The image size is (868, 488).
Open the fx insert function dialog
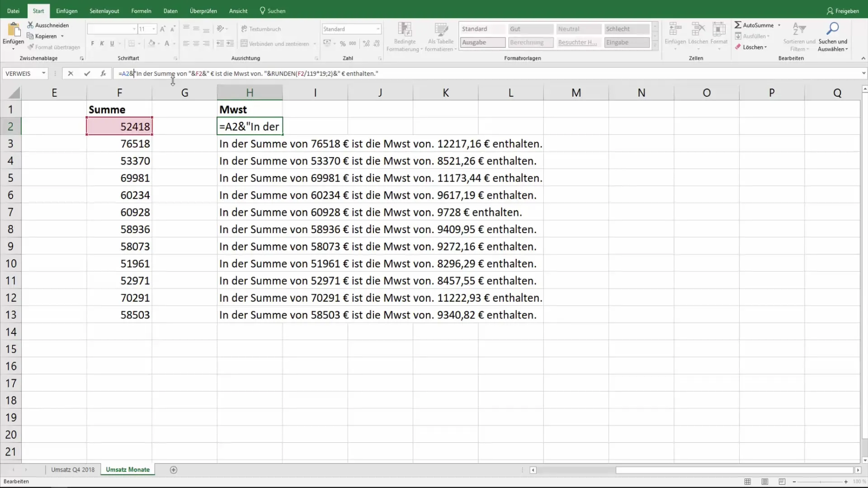click(103, 73)
